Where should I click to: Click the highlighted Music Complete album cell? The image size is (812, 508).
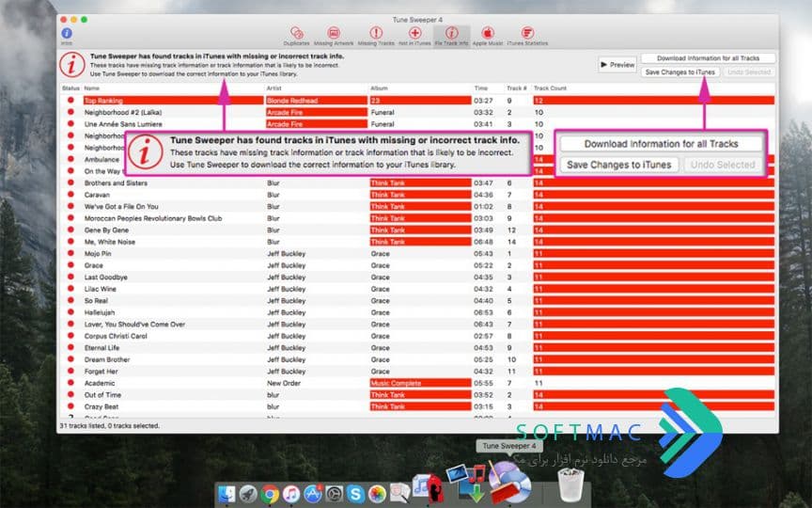[x=420, y=383]
